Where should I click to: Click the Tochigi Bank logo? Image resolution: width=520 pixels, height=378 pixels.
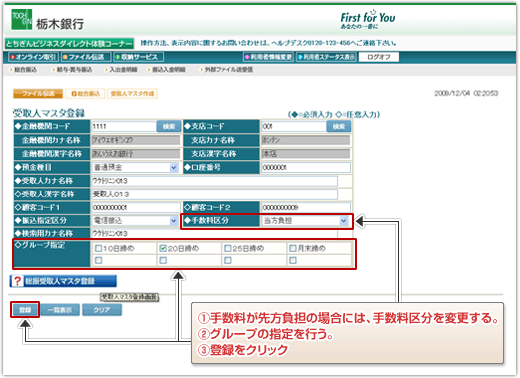(x=47, y=20)
